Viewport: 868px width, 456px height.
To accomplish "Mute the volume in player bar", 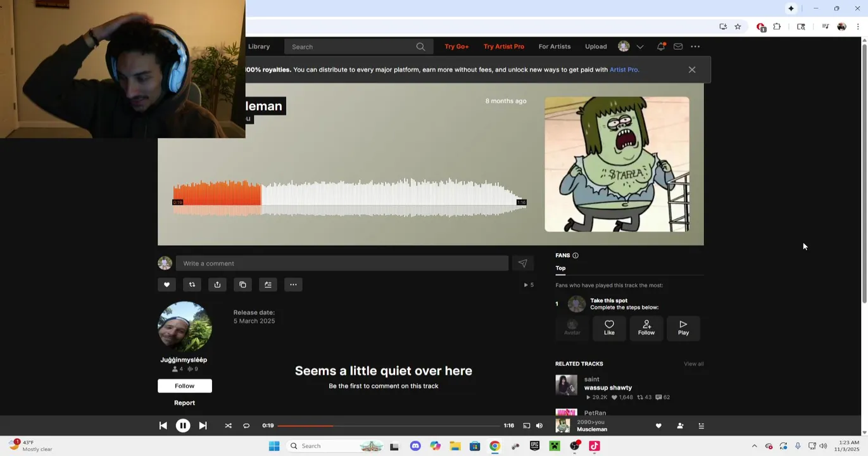I will [x=539, y=426].
